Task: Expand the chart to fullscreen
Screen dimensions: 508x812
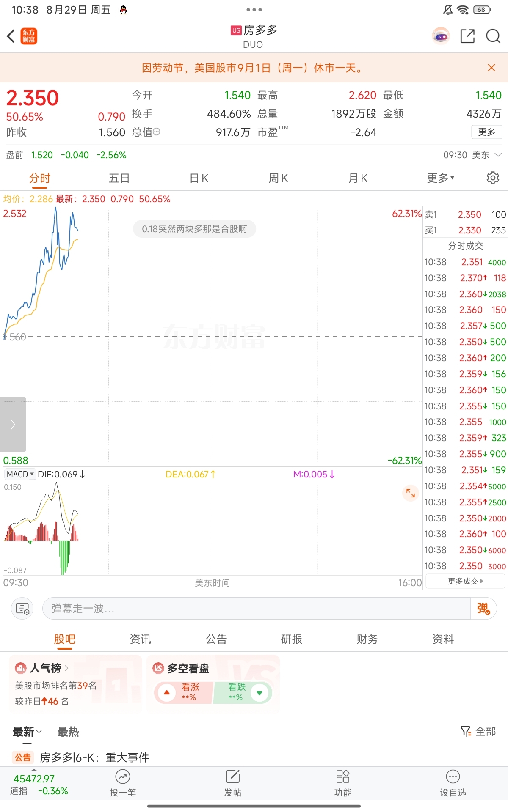Action: [x=411, y=493]
